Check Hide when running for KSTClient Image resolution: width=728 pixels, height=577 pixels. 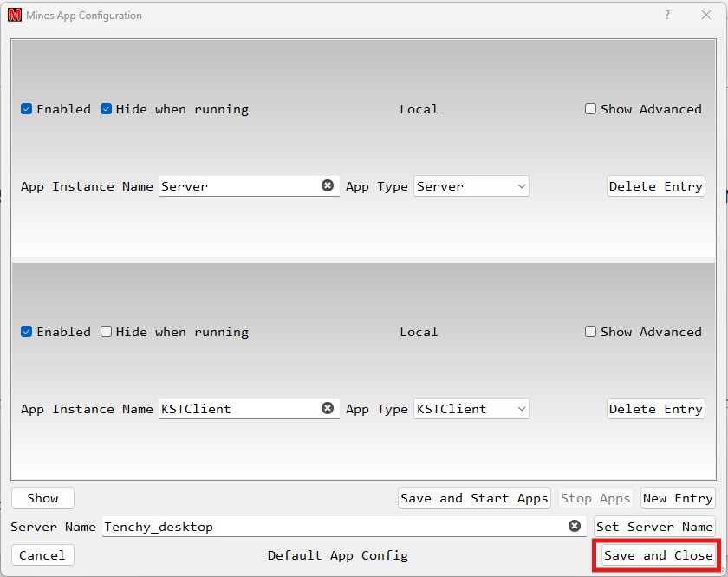click(107, 332)
